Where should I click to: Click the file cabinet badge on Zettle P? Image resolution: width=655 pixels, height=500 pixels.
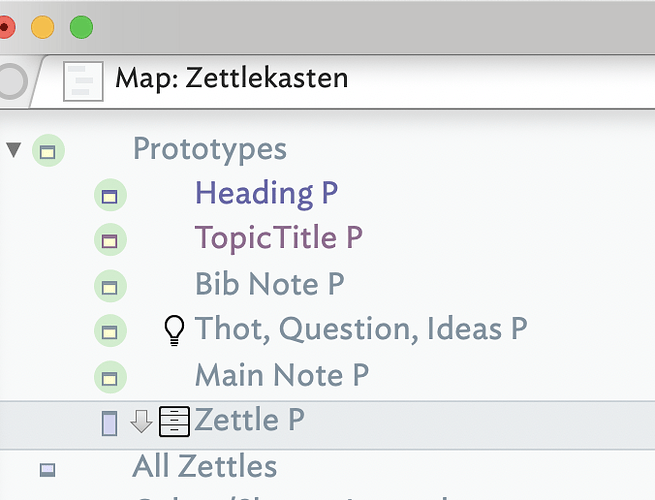click(174, 422)
